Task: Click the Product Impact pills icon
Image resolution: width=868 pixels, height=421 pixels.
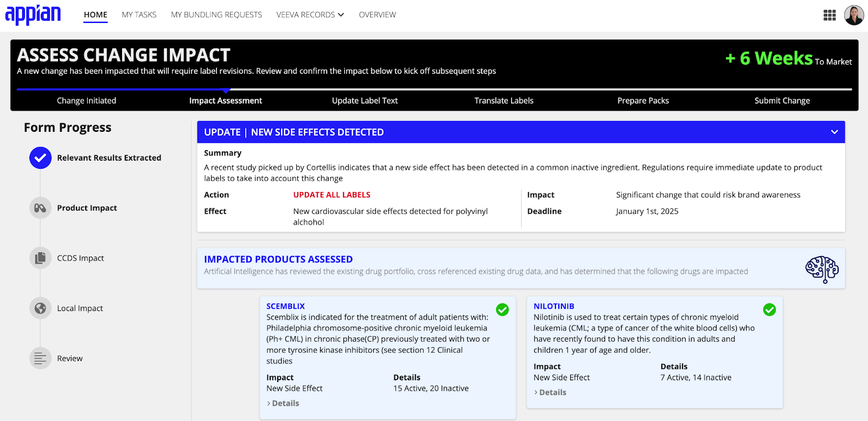Action: point(40,208)
